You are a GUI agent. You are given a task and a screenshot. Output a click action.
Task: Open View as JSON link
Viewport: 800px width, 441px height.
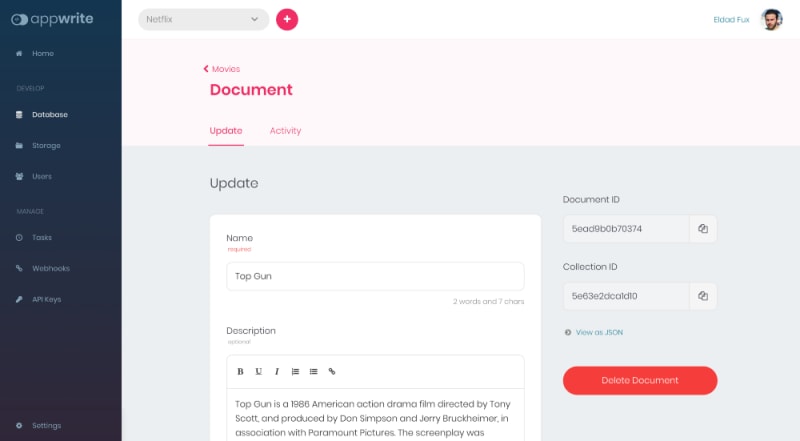pos(599,332)
